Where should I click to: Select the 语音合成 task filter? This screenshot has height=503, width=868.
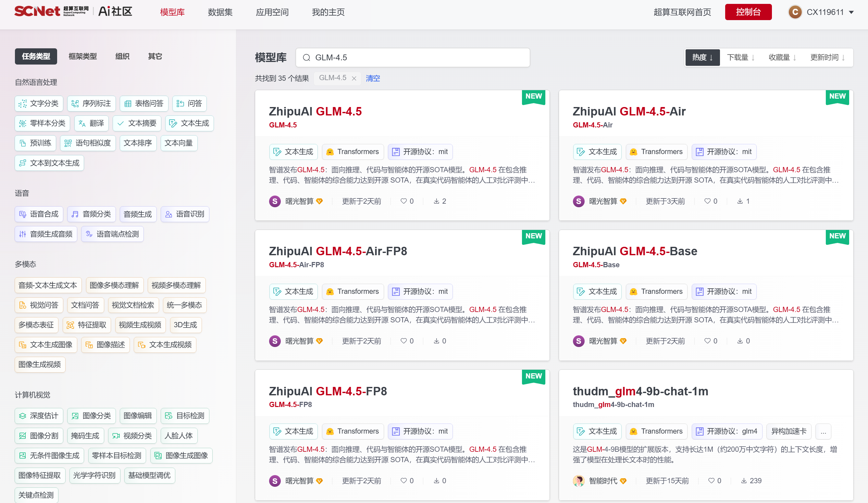pos(39,214)
